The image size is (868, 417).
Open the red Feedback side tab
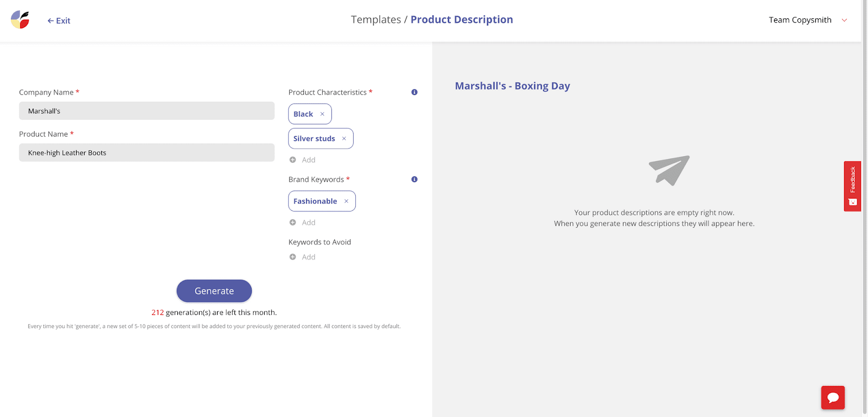tap(852, 186)
